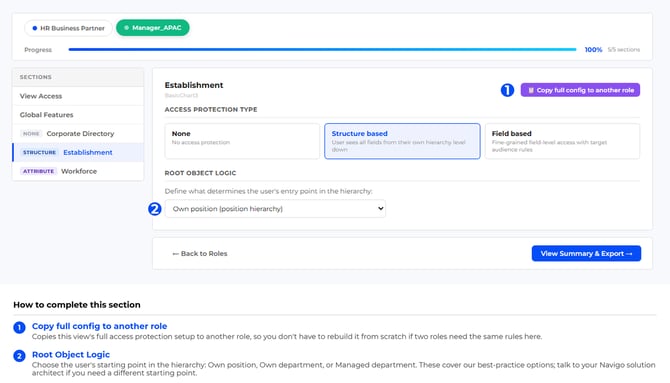Go Back to Roles
The image size is (670, 383).
200,253
